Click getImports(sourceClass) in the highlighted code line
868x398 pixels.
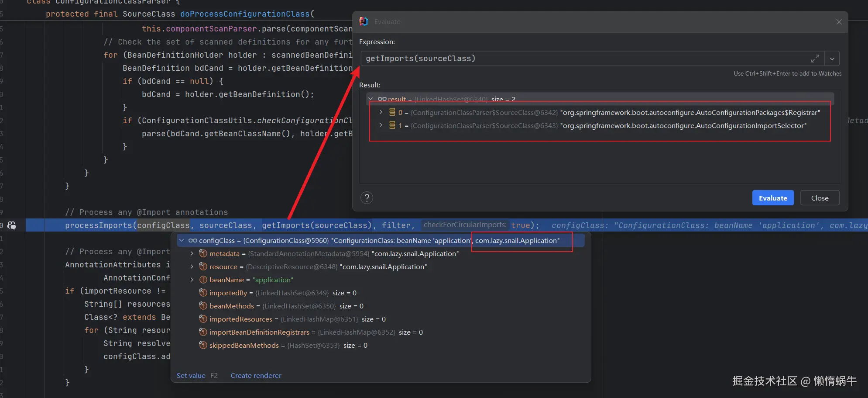[x=317, y=225]
